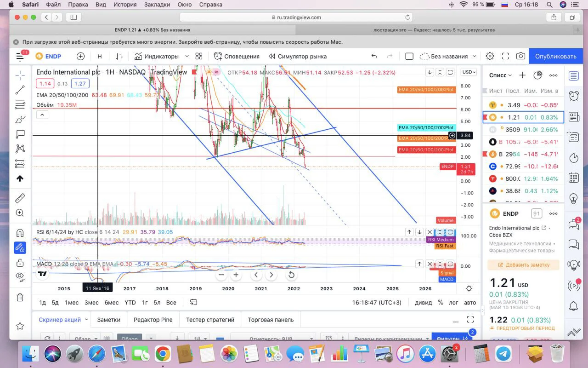
Task: Toggle the Симулятор рынка replay mode
Action: click(x=298, y=56)
